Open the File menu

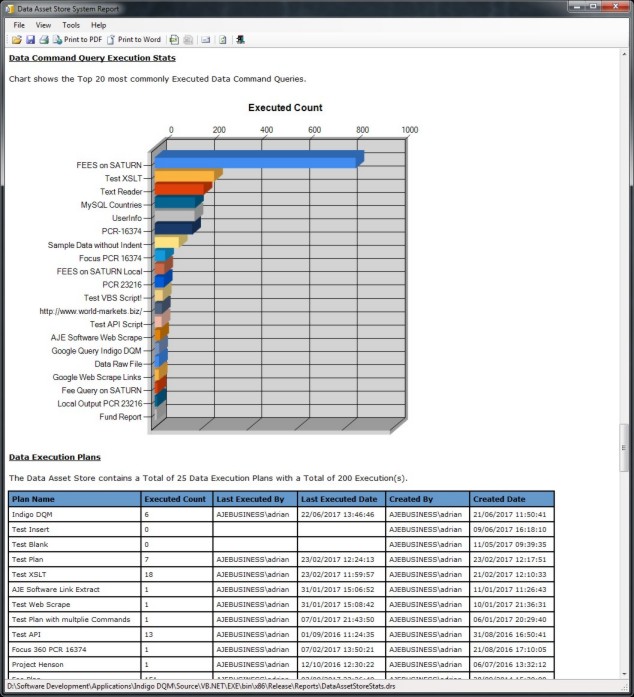click(19, 25)
